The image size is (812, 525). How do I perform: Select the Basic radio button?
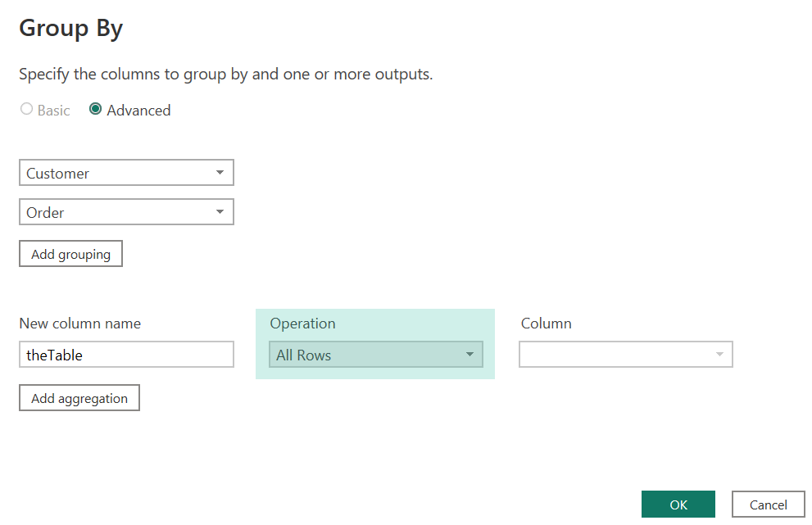[26, 109]
